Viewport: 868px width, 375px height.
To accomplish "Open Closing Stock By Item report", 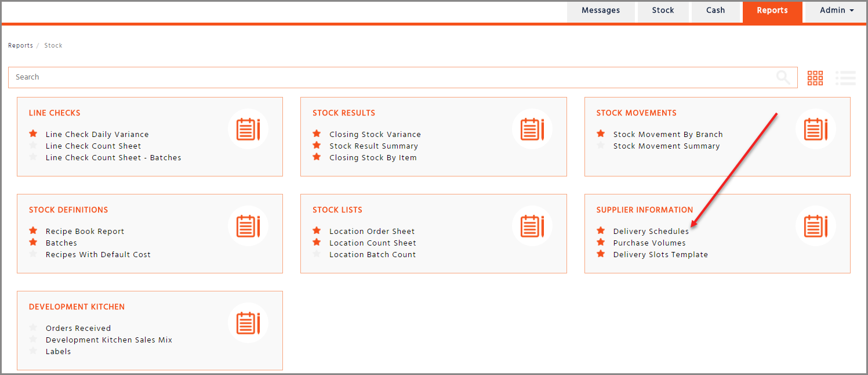I will click(373, 157).
